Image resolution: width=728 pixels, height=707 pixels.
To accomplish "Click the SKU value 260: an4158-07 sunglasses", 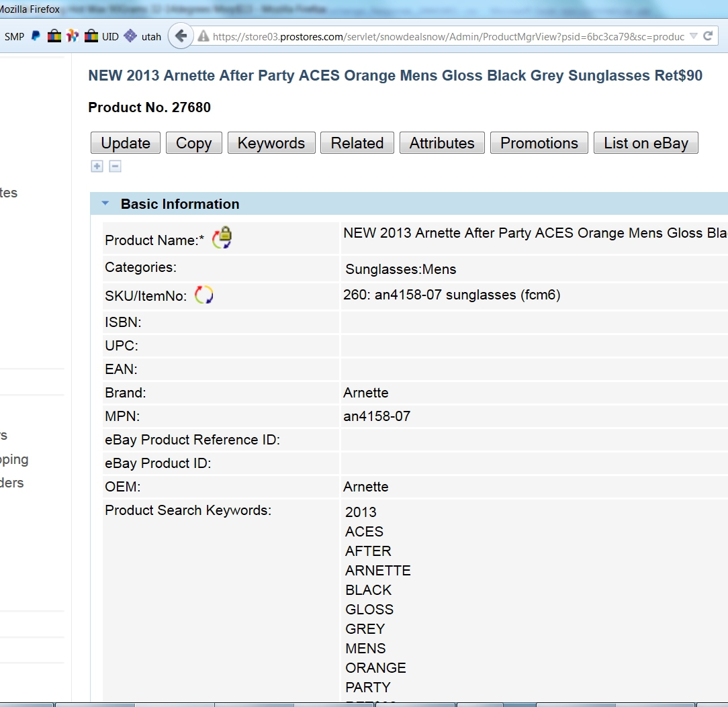I will tap(452, 295).
